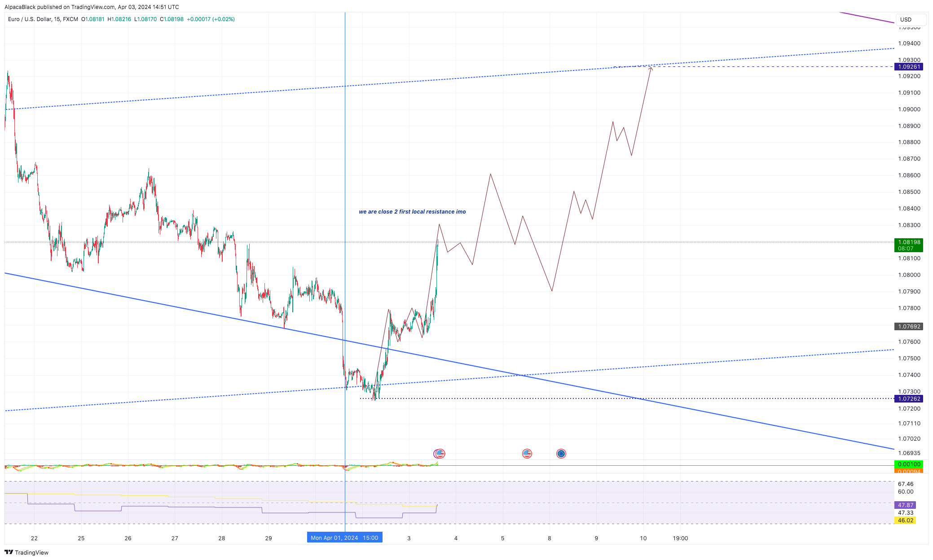Click the 1.07110 price axis label
Image resolution: width=933 pixels, height=560 pixels.
coord(909,424)
